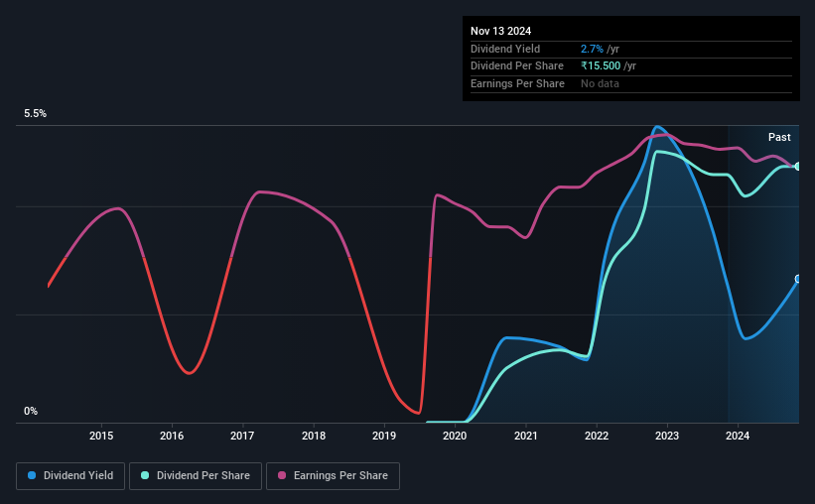Click the Past label on the chart
The height and width of the screenshot is (504, 815).
tap(779, 137)
